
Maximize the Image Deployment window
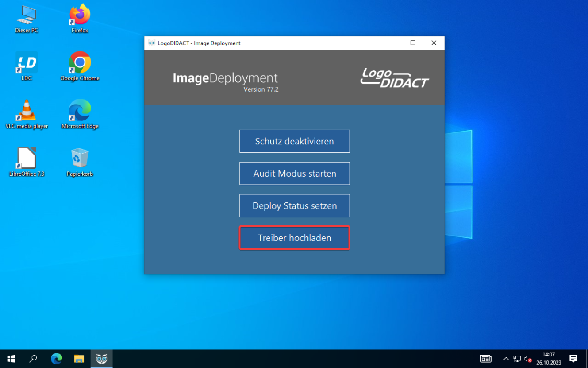click(413, 43)
